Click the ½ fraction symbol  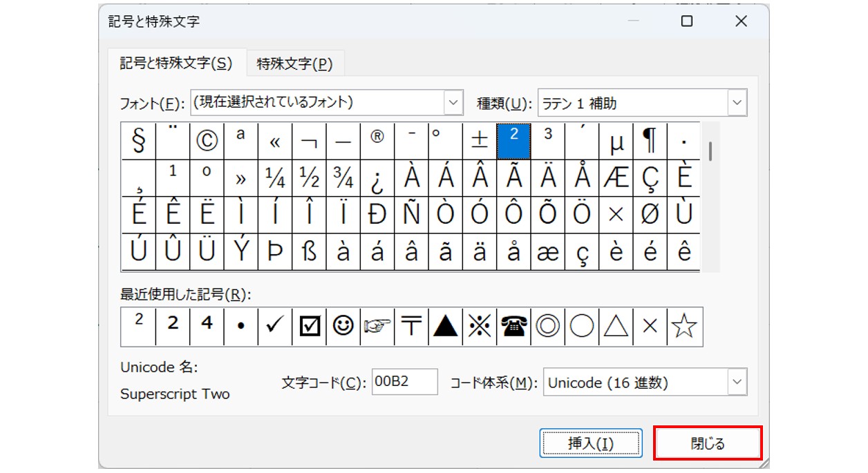(309, 178)
